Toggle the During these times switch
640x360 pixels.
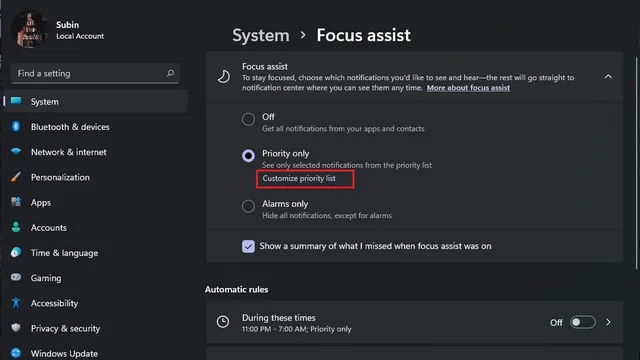click(582, 322)
